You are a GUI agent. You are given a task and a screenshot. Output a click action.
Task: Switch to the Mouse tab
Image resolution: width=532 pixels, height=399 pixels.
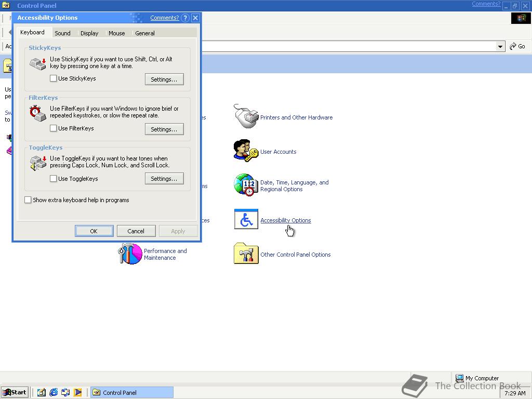pos(117,33)
